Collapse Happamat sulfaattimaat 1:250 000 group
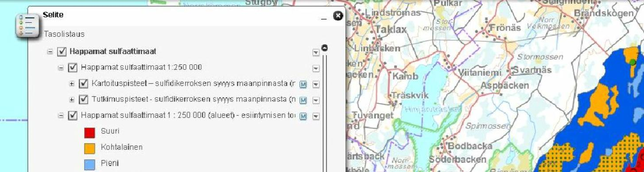The image size is (644, 172). coord(61,68)
